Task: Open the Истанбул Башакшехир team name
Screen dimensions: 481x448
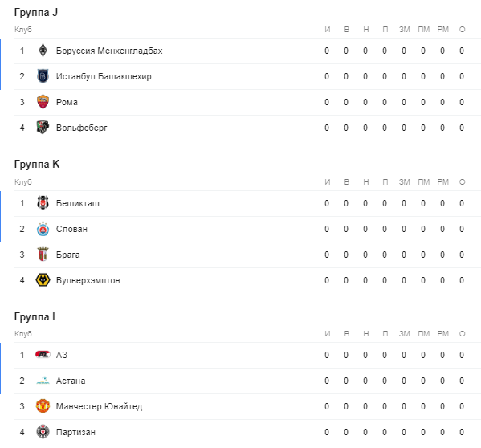Action: pos(104,76)
